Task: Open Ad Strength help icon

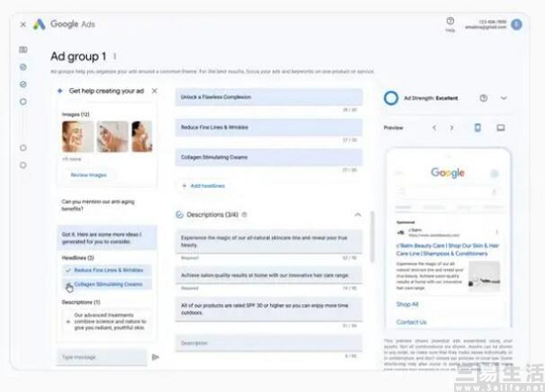Action: point(483,98)
